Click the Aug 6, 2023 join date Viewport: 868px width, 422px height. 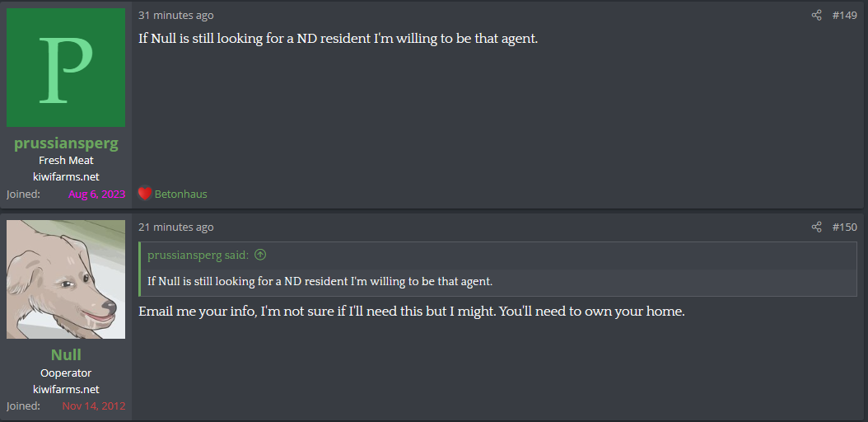(x=97, y=194)
